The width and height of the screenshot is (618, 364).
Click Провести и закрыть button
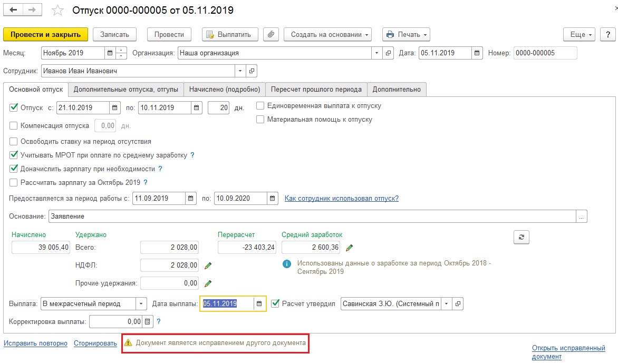pyautogui.click(x=45, y=34)
